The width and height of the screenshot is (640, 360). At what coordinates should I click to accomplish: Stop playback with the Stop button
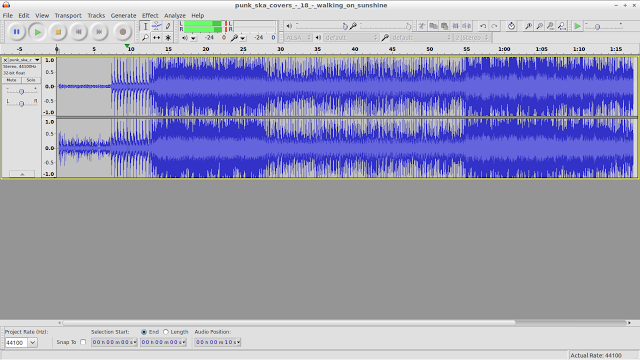(58, 32)
